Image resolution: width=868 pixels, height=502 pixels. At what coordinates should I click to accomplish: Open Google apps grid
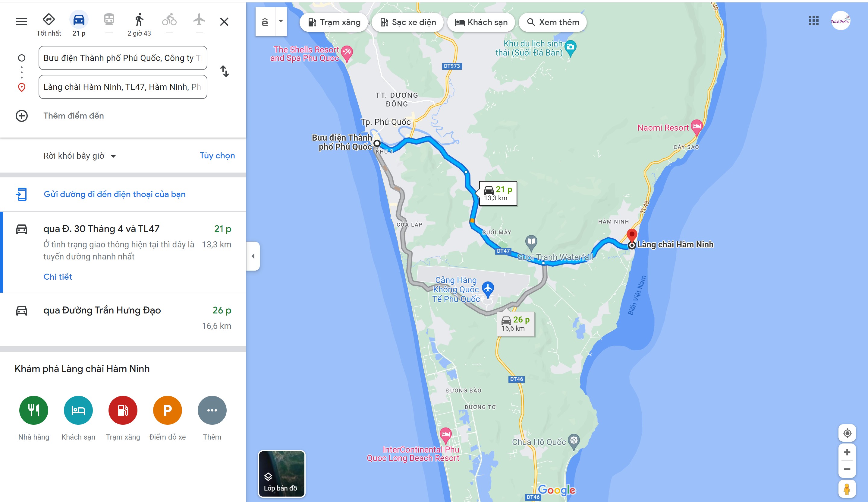813,21
